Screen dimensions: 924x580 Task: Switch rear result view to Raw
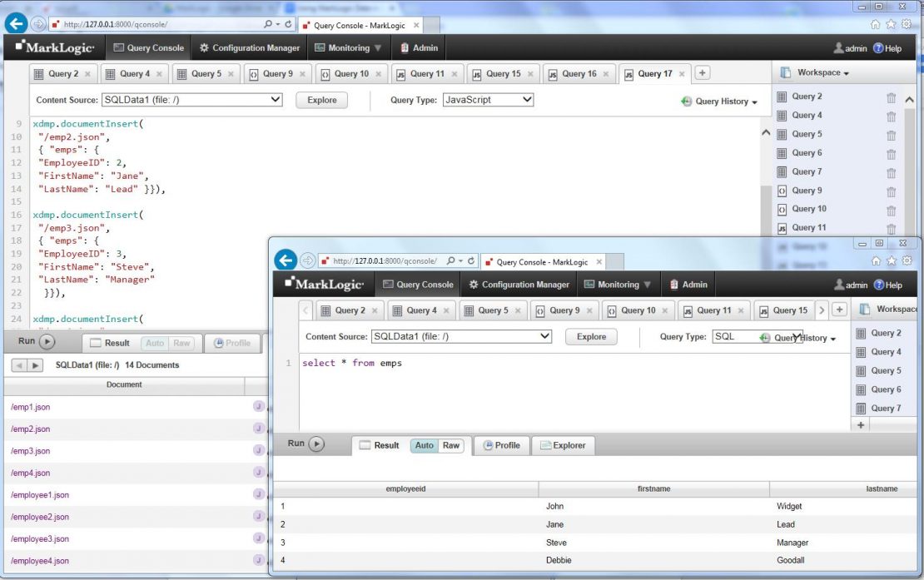[x=181, y=343]
